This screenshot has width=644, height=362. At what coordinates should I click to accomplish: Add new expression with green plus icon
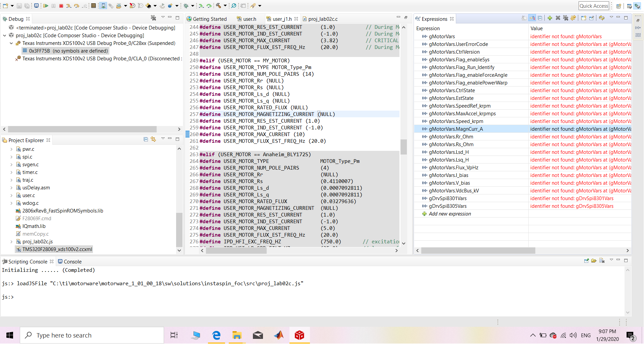(550, 18)
